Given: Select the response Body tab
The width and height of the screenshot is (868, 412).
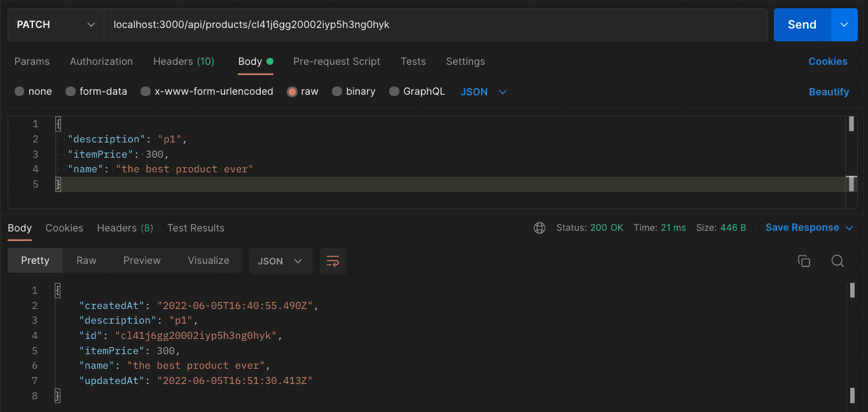Looking at the screenshot, I should pos(20,228).
